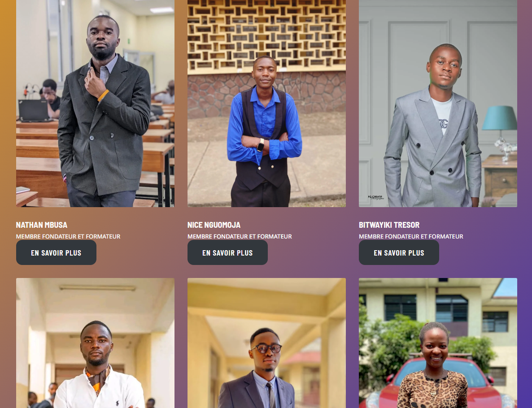This screenshot has height=408, width=532.
Task: Open Bitwayiki Tresor's grey-suit photo
Action: 438,103
